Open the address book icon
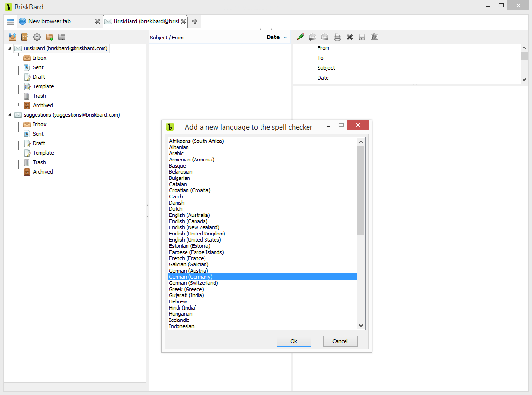The width and height of the screenshot is (532, 395). click(x=25, y=37)
